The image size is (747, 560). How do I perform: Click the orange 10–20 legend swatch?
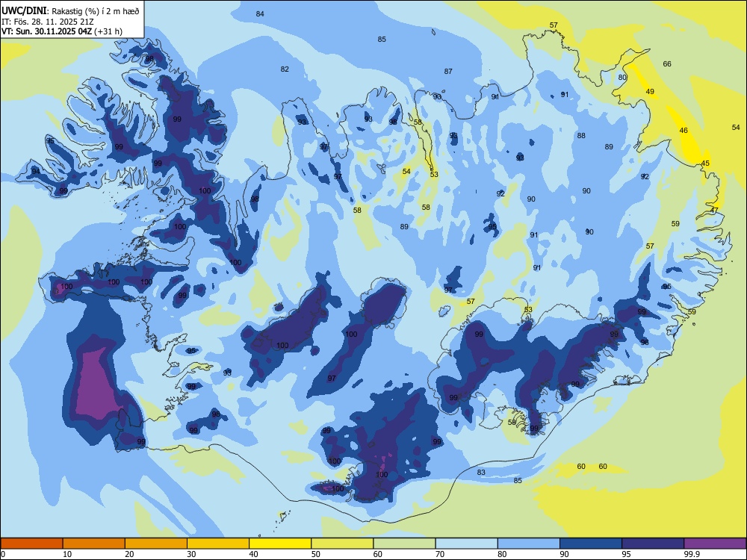click(94, 544)
